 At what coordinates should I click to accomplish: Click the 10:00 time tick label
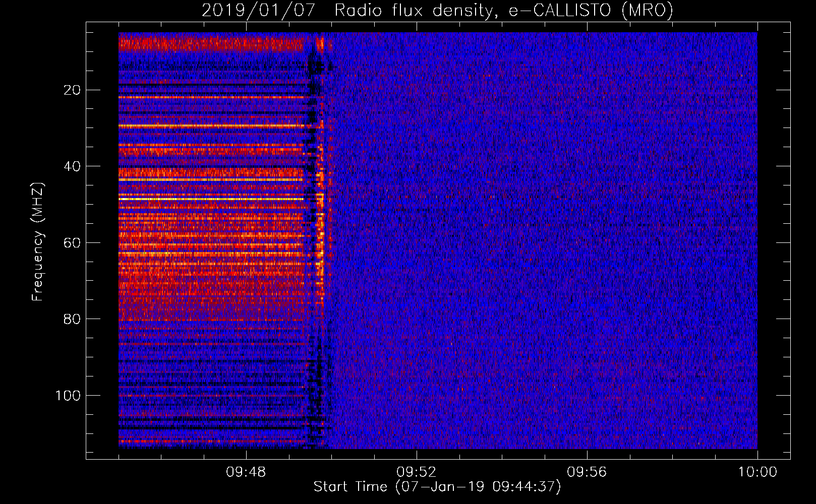click(757, 472)
